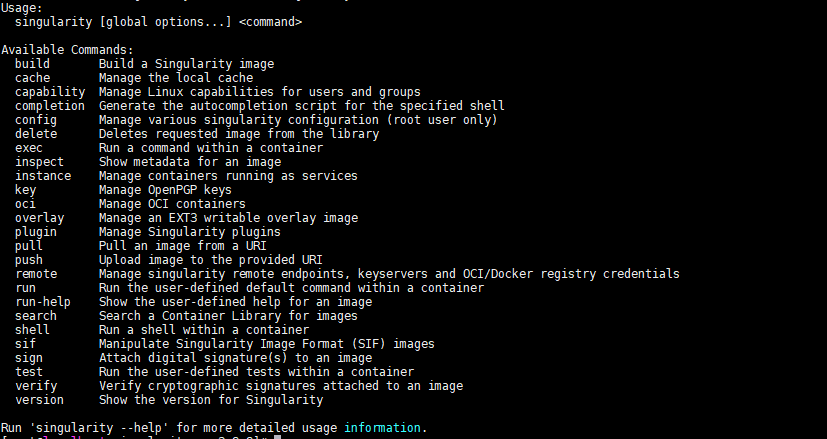Click 'Upload image to the provided URI'
This screenshot has width=827, height=439.
coord(210,260)
